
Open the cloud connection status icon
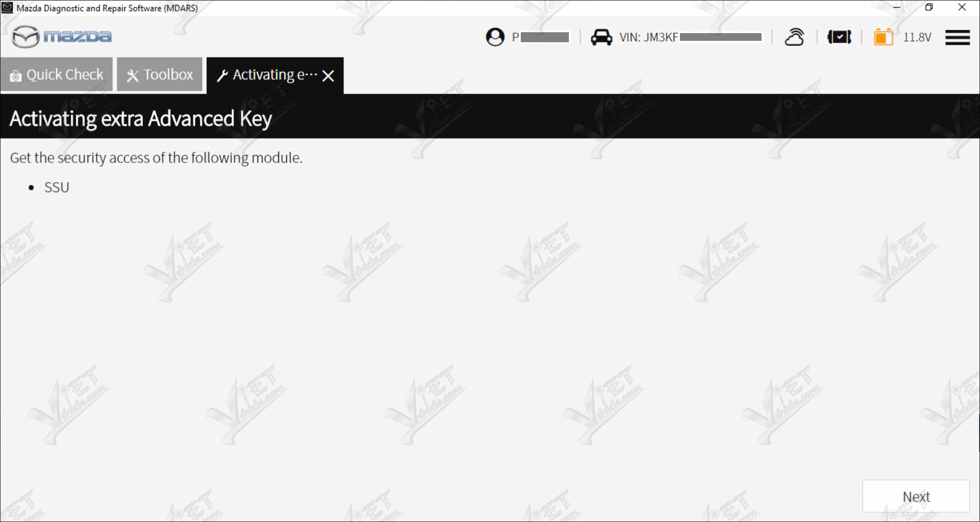pyautogui.click(x=794, y=37)
